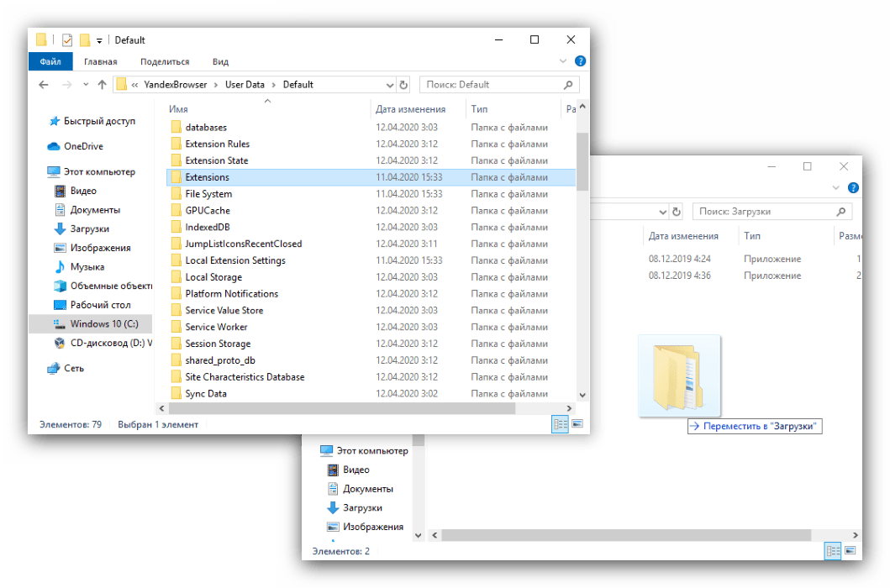Click the Back arrow in Default window
890x588 pixels.
click(44, 85)
